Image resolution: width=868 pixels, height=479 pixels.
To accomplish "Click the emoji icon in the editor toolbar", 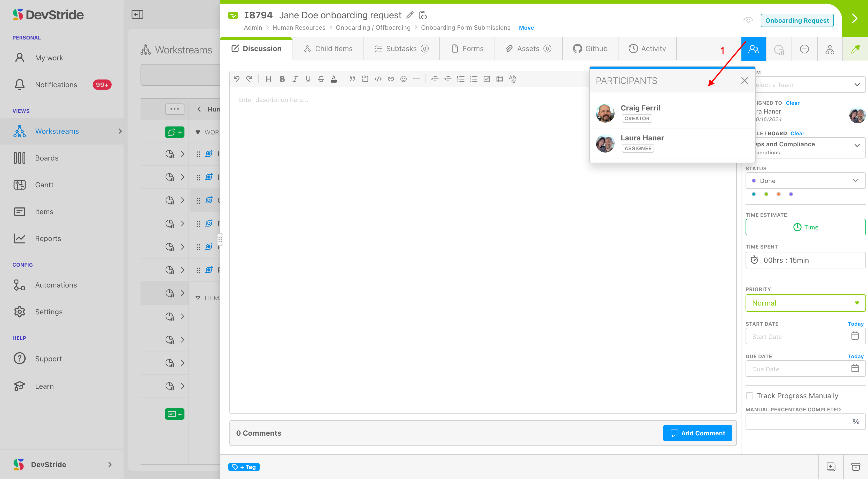I will pos(403,79).
